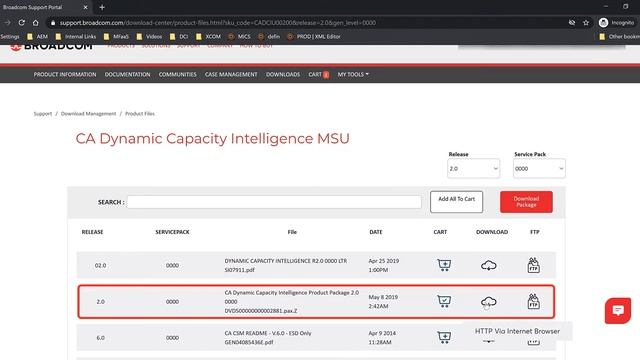Open FTP option for the pax.Z package
Screen dimensions: 640x360
click(533, 302)
